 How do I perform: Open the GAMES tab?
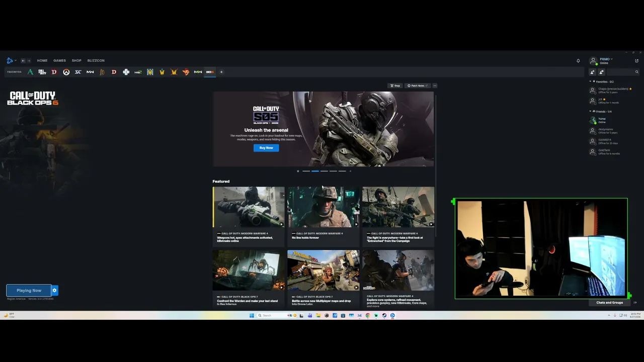(x=59, y=61)
